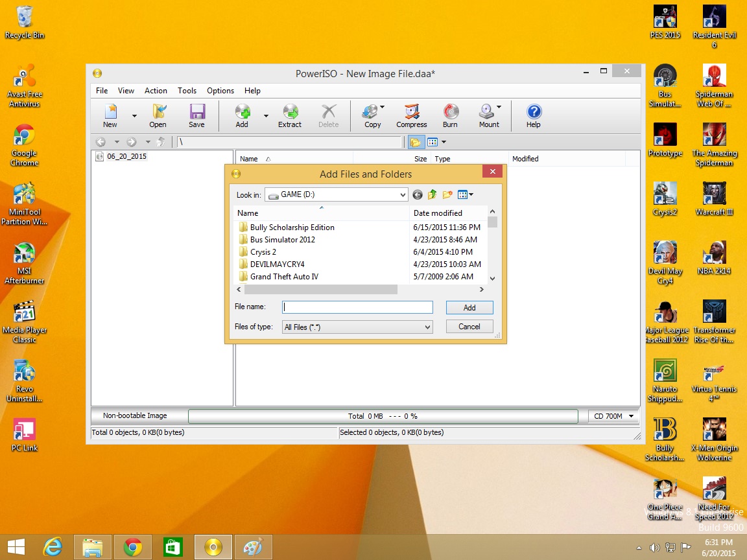This screenshot has width=747, height=560.
Task: Select the Google Chrome desktop icon
Action: [x=24, y=145]
